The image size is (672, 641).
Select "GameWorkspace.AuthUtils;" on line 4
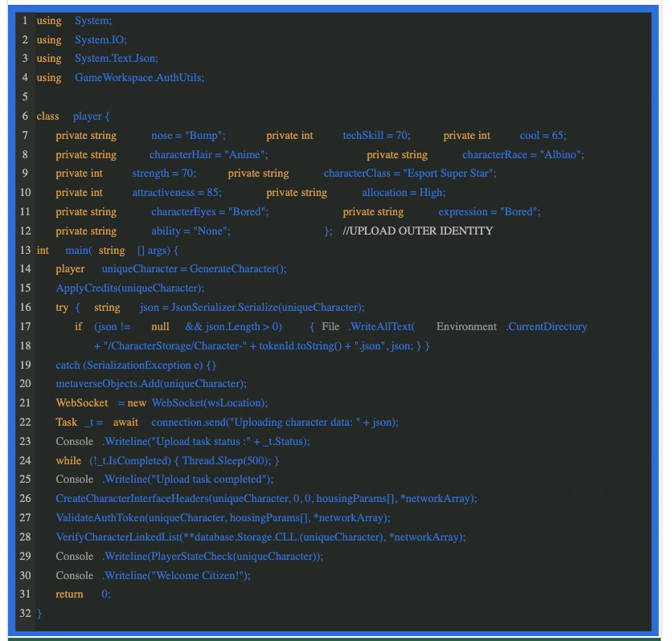pyautogui.click(x=139, y=77)
